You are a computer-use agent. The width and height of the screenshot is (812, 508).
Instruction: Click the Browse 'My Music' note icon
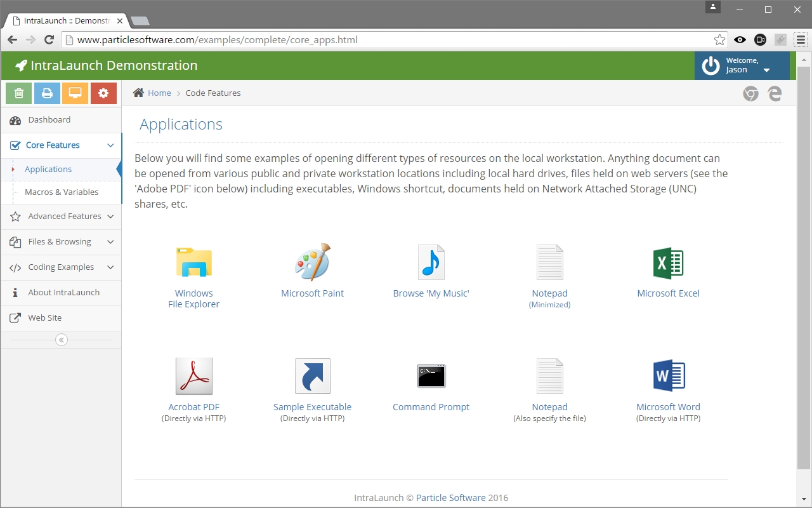[x=431, y=262]
